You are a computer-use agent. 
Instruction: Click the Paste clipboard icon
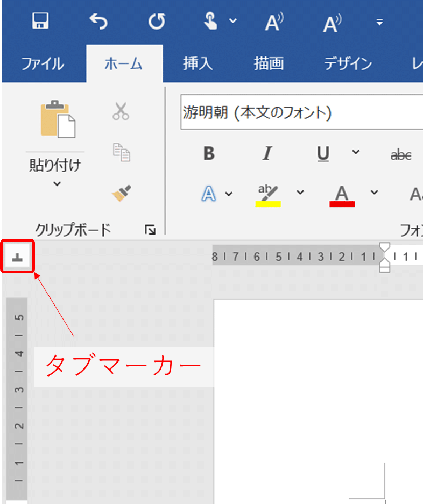(x=57, y=119)
